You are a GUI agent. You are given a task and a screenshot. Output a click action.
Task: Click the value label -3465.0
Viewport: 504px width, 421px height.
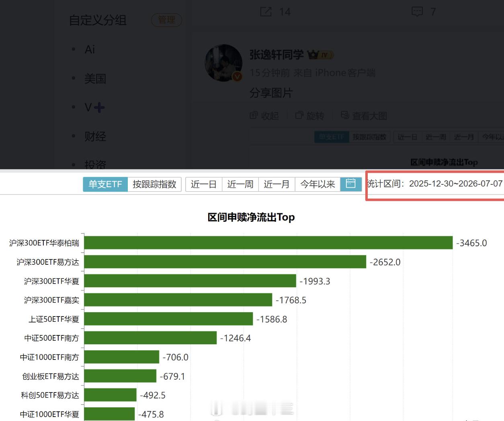pos(471,243)
